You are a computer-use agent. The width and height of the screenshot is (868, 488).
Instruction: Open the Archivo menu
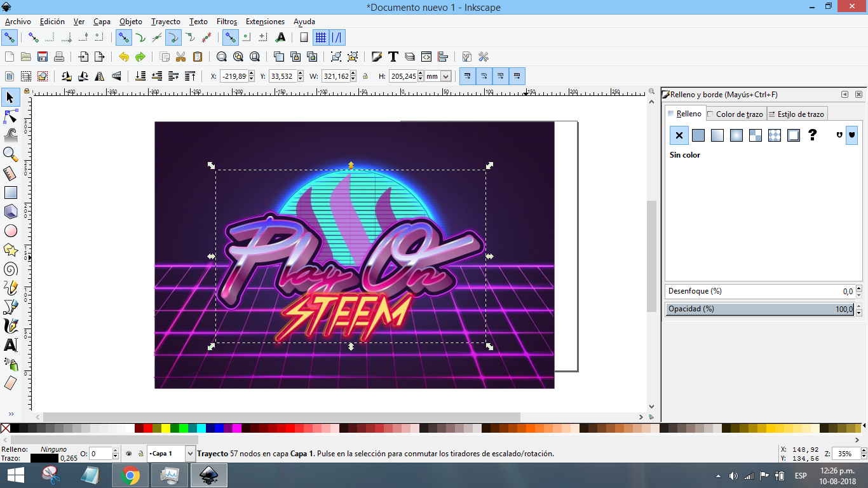18,22
